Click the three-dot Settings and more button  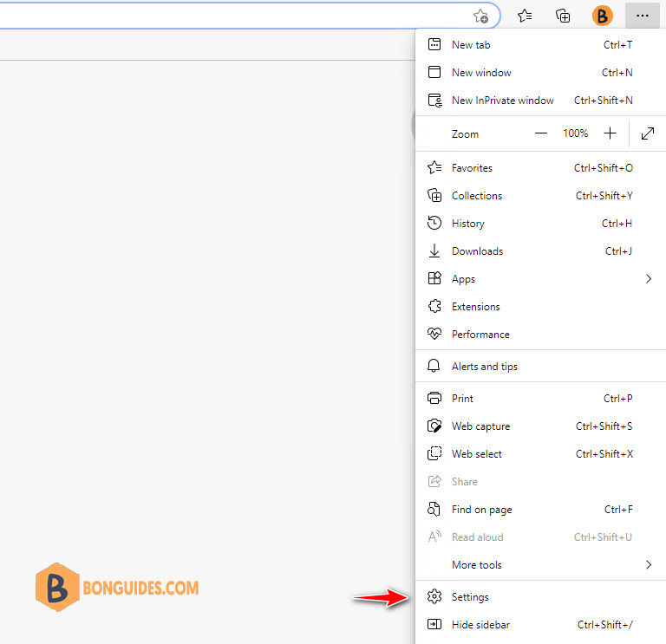643,16
